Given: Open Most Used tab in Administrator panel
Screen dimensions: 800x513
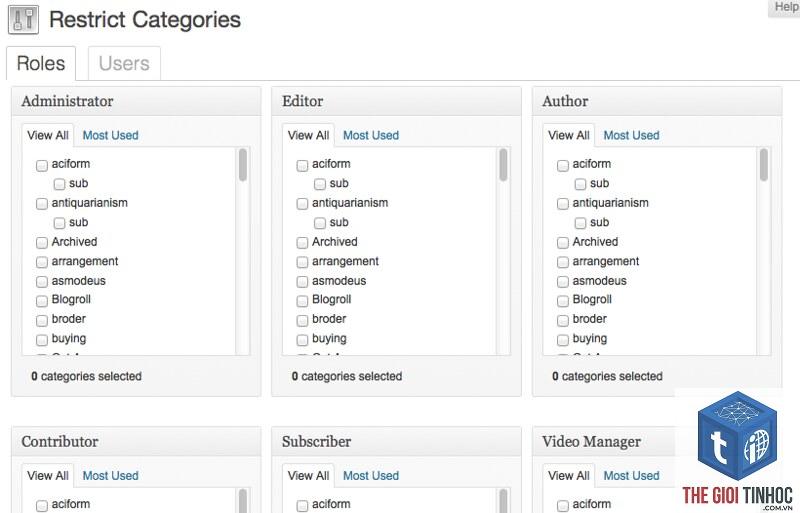Looking at the screenshot, I should 111,135.
